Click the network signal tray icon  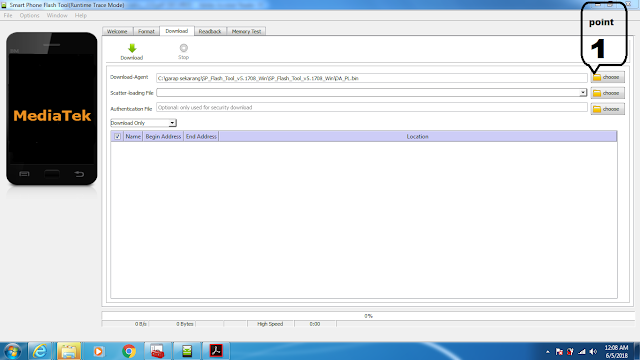coord(582,351)
